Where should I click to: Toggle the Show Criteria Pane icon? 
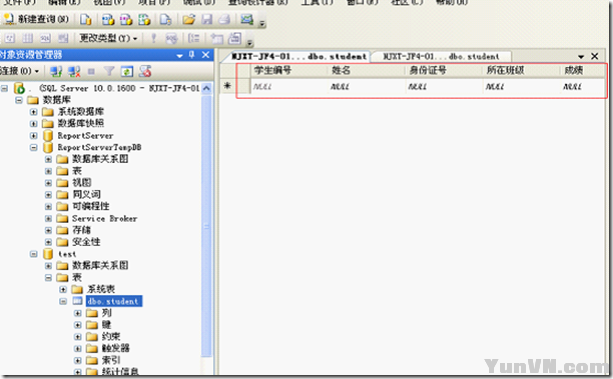(x=27, y=38)
